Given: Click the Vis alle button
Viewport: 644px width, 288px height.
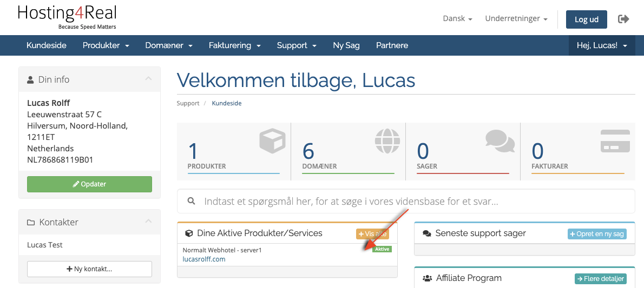Looking at the screenshot, I should pos(372,234).
